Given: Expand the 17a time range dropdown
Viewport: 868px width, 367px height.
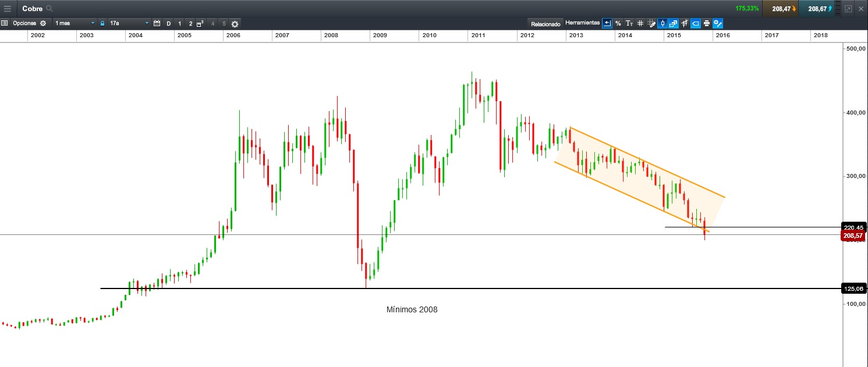Looking at the screenshot, I should point(129,23).
